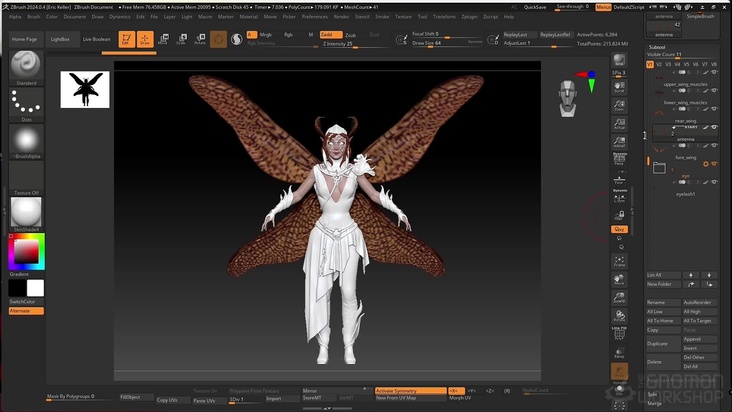Click the Frame mesh icon

(x=619, y=261)
